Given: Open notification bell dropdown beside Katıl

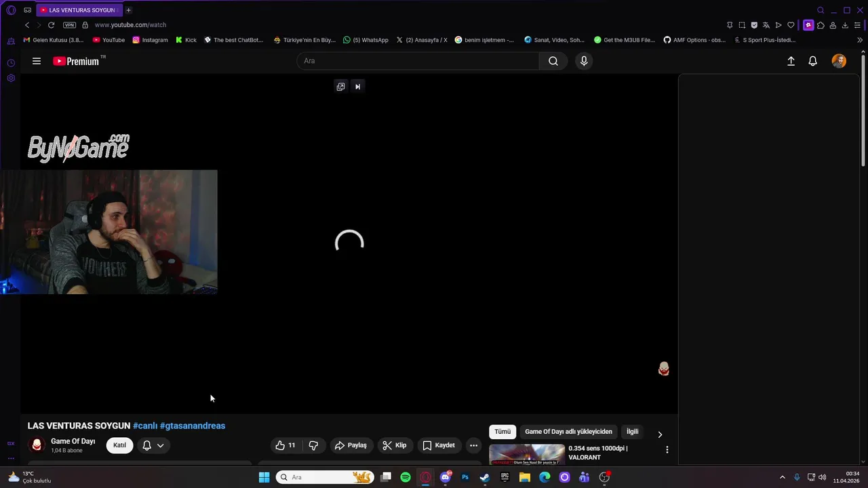Looking at the screenshot, I should 153,445.
